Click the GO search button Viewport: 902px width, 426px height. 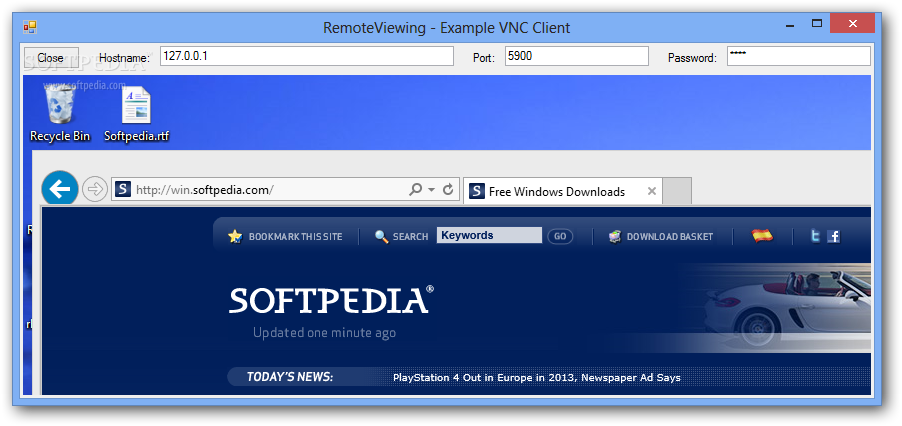[x=560, y=236]
